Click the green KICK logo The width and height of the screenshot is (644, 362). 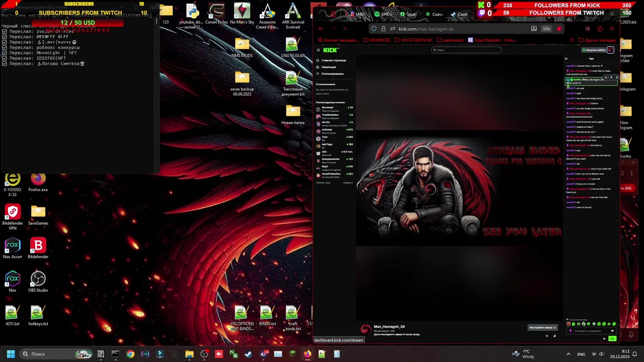[331, 50]
